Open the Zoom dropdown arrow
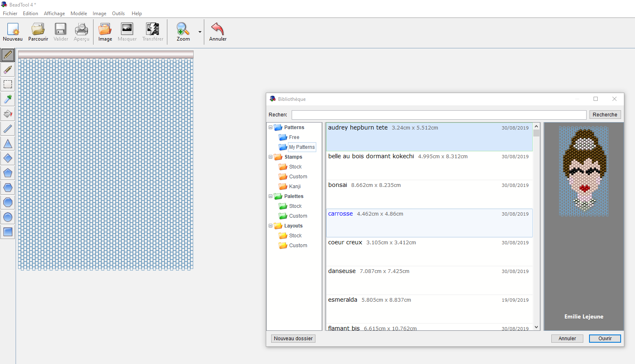Image resolution: width=635 pixels, height=364 pixels. [200, 32]
